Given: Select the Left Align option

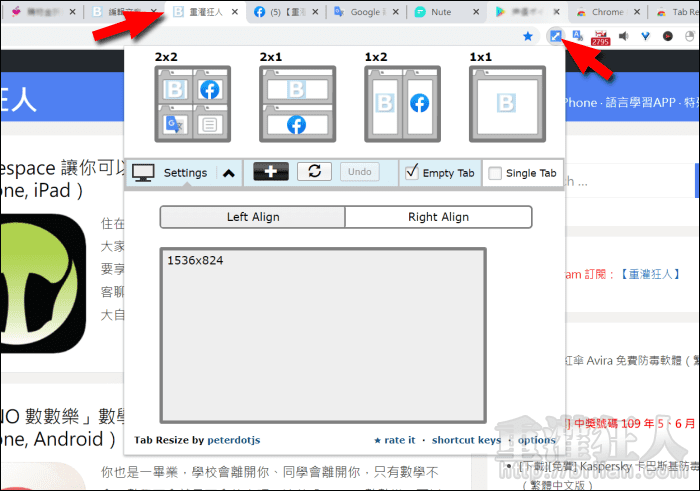Looking at the screenshot, I should point(252,217).
